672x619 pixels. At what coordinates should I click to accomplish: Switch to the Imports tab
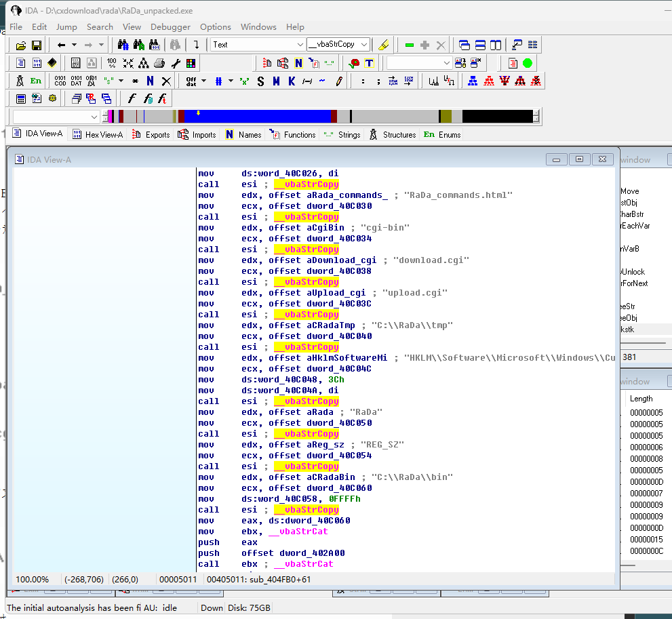(197, 134)
